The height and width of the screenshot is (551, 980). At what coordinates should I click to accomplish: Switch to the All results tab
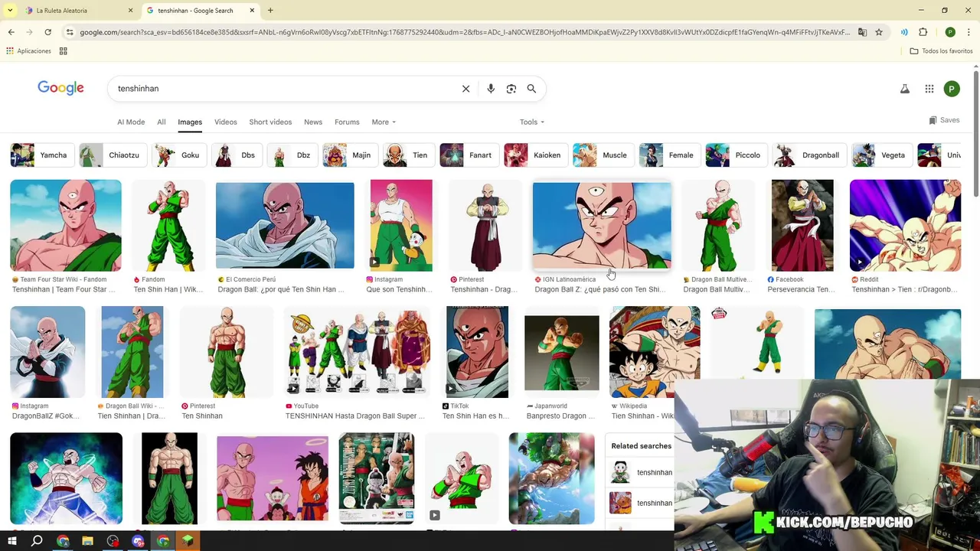point(162,122)
